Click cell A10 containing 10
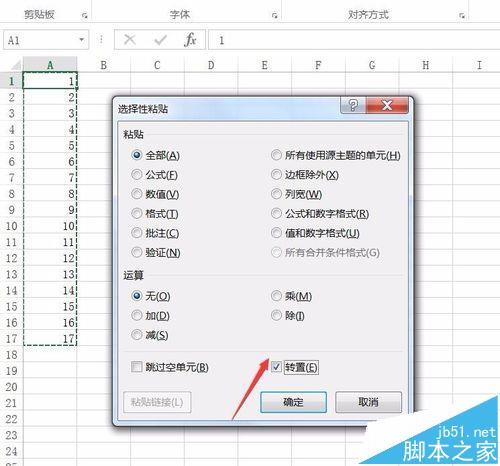Viewport: 500px width, 466px height. (x=50, y=226)
